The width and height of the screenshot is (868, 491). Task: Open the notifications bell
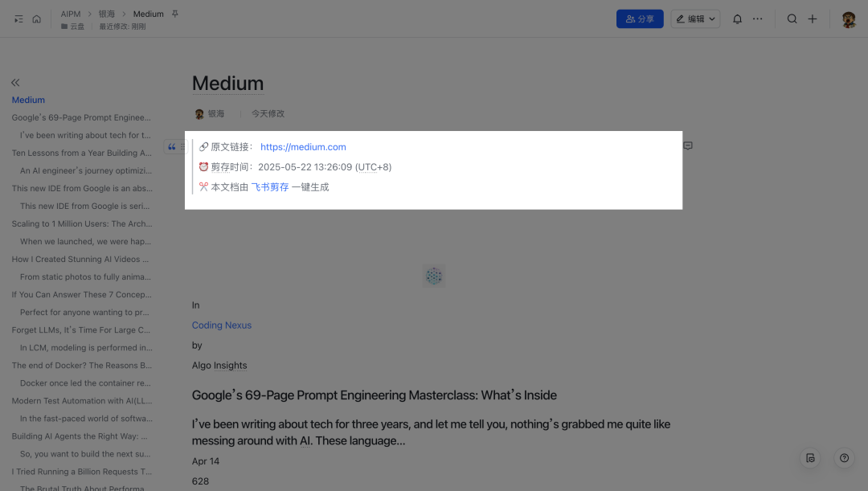click(x=737, y=18)
